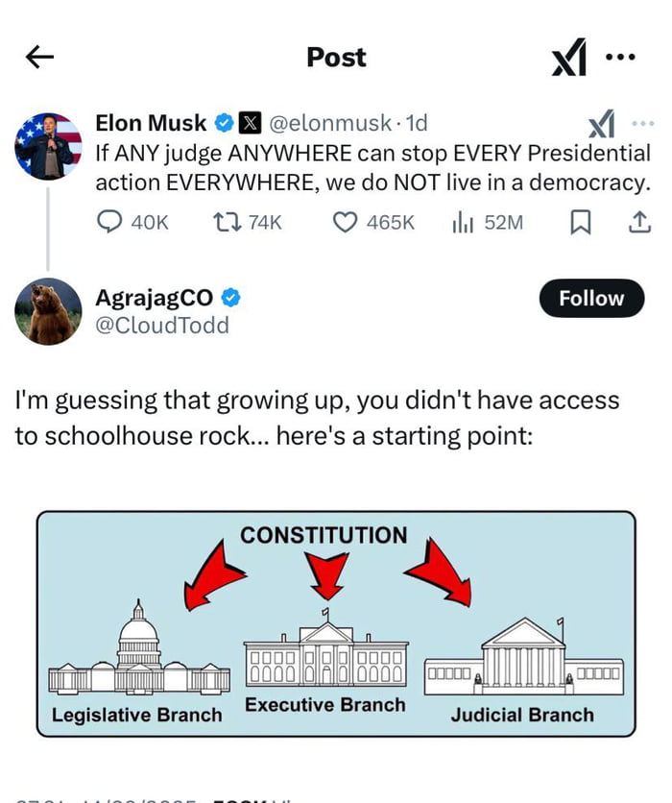Open @elonmusk handle link

[330, 123]
